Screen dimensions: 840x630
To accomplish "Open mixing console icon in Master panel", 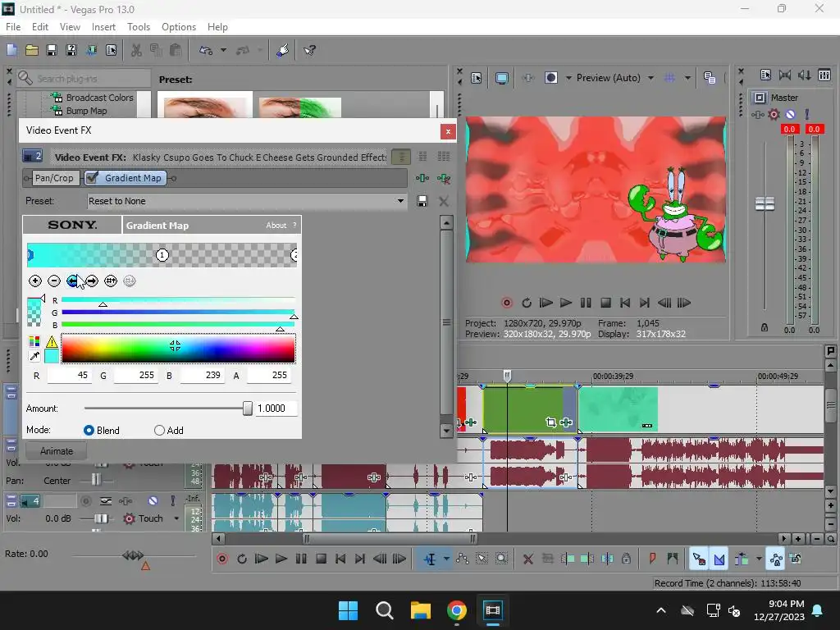I will (824, 75).
